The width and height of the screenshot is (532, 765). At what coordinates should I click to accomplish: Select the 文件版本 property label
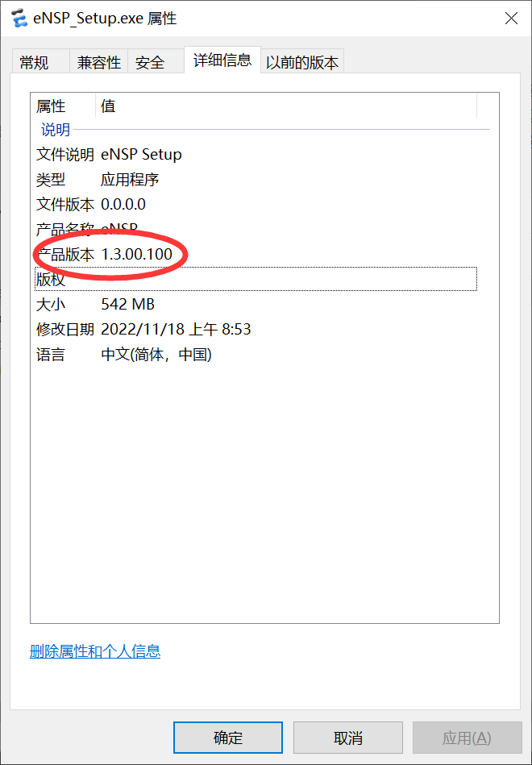pyautogui.click(x=65, y=205)
